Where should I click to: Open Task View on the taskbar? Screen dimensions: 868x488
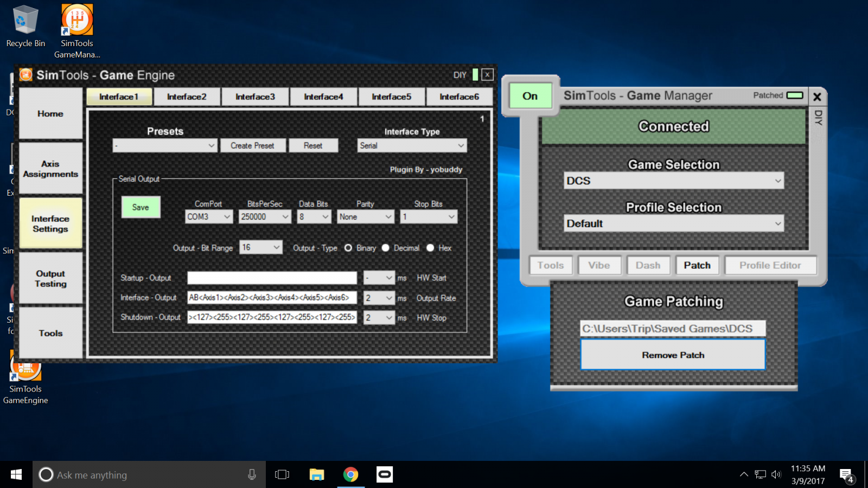point(282,474)
